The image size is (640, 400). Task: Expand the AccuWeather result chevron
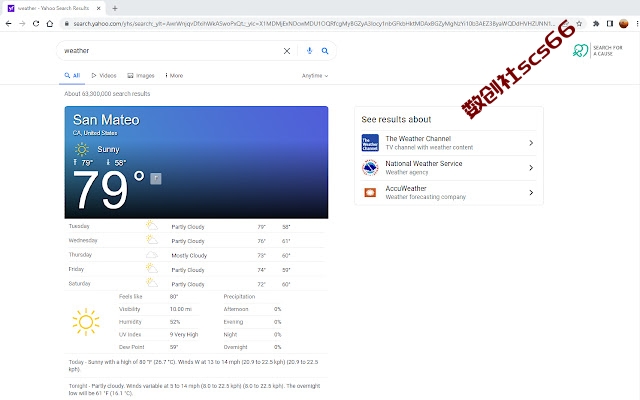tap(531, 192)
